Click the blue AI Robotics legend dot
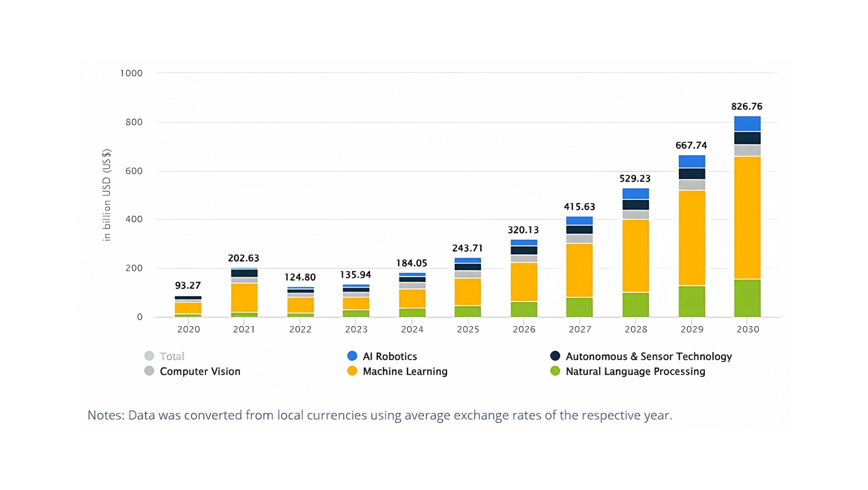The height and width of the screenshot is (490, 868). pos(352,356)
